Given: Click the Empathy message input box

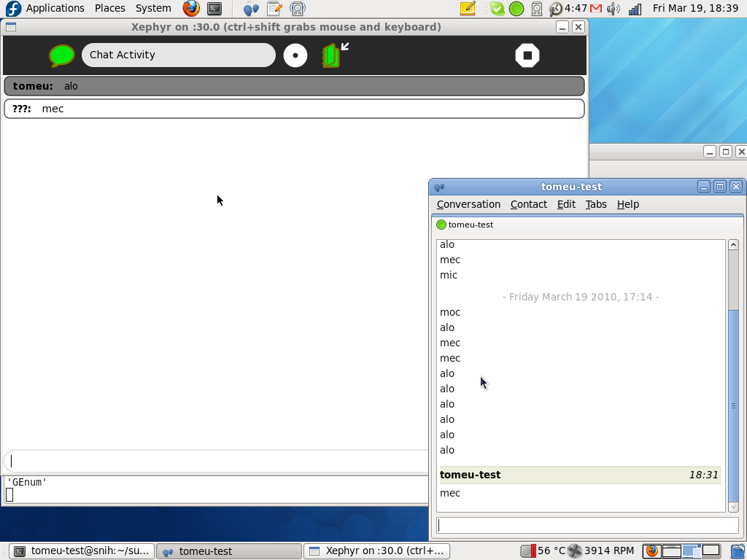Looking at the screenshot, I should (587, 525).
